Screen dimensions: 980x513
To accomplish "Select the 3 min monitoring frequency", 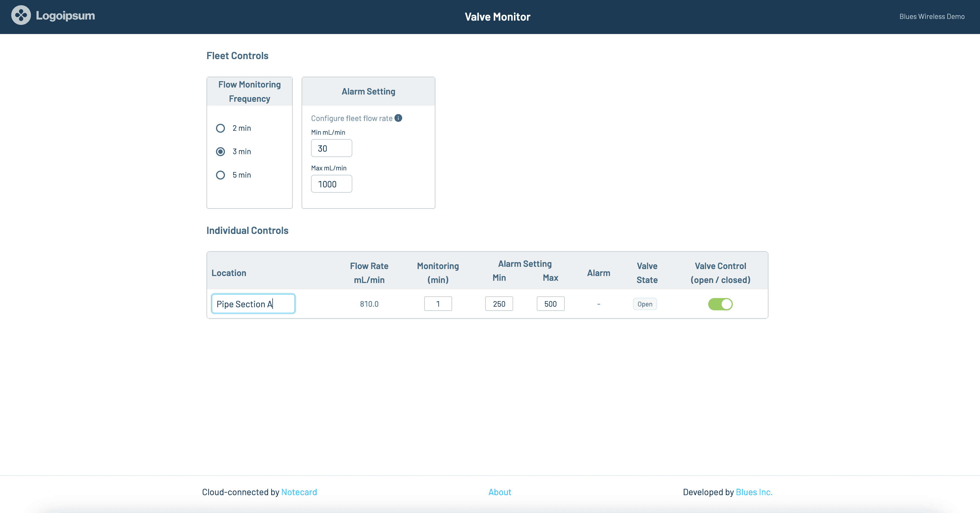I will (x=220, y=151).
